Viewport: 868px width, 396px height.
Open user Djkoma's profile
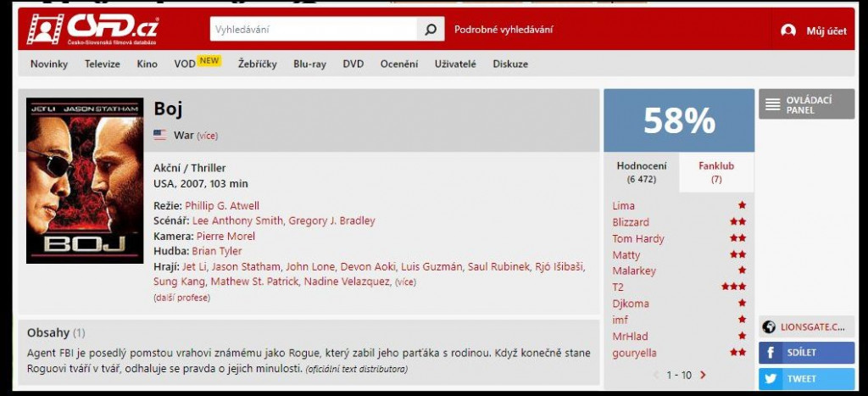tap(631, 304)
